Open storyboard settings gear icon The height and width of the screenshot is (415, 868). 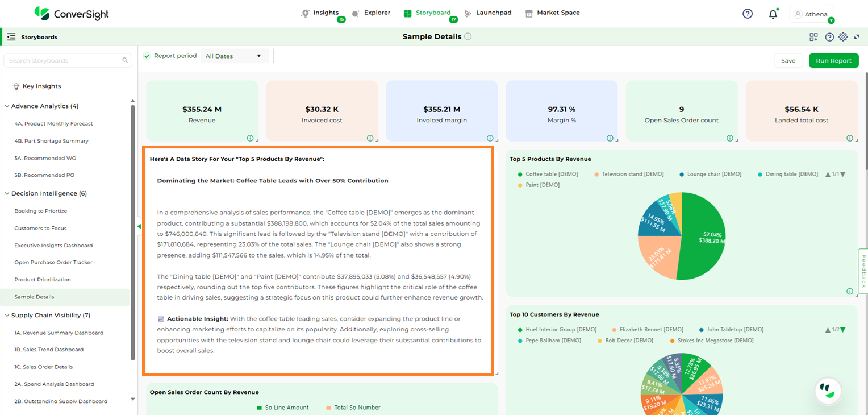(x=843, y=37)
